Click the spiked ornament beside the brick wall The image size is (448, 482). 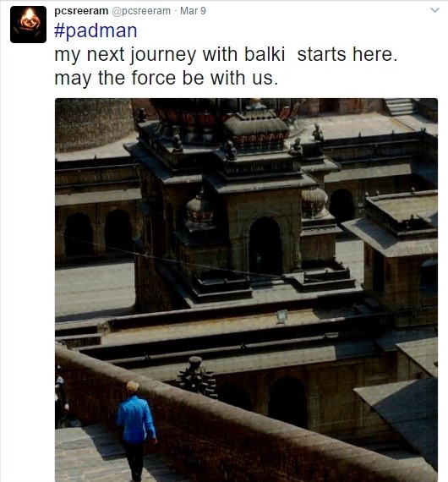click(x=197, y=375)
